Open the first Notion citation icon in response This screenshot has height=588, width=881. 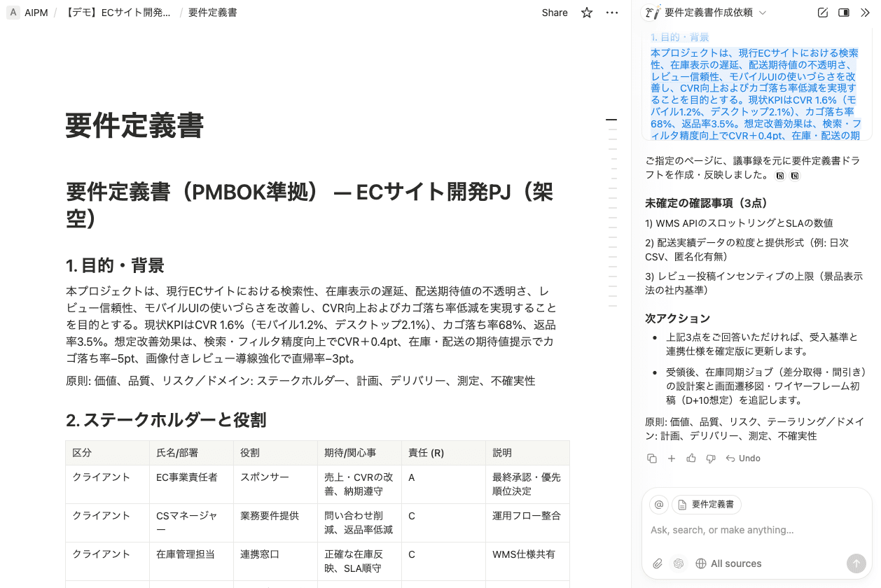[x=780, y=176]
